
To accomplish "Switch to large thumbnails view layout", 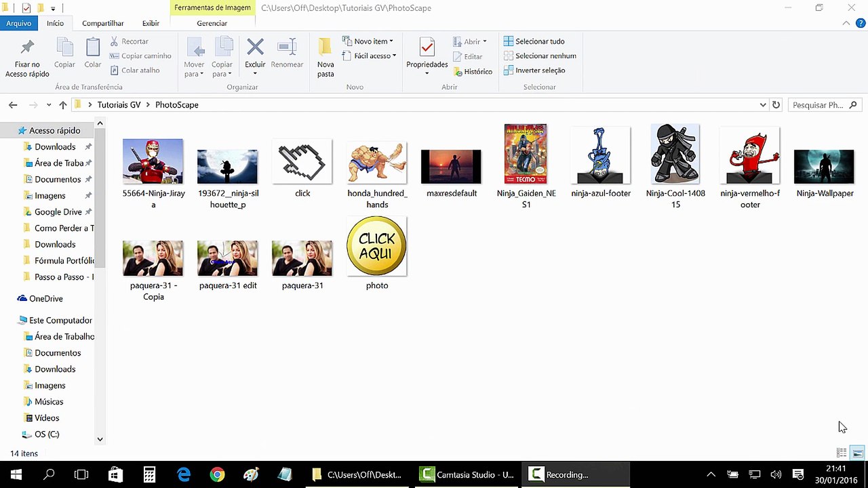I will 857,453.
